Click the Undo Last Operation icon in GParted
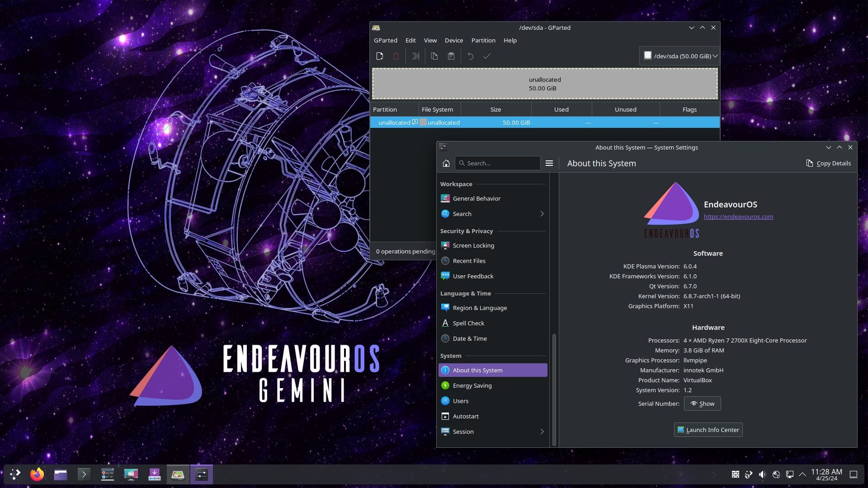This screenshot has width=868, height=488. coord(471,56)
